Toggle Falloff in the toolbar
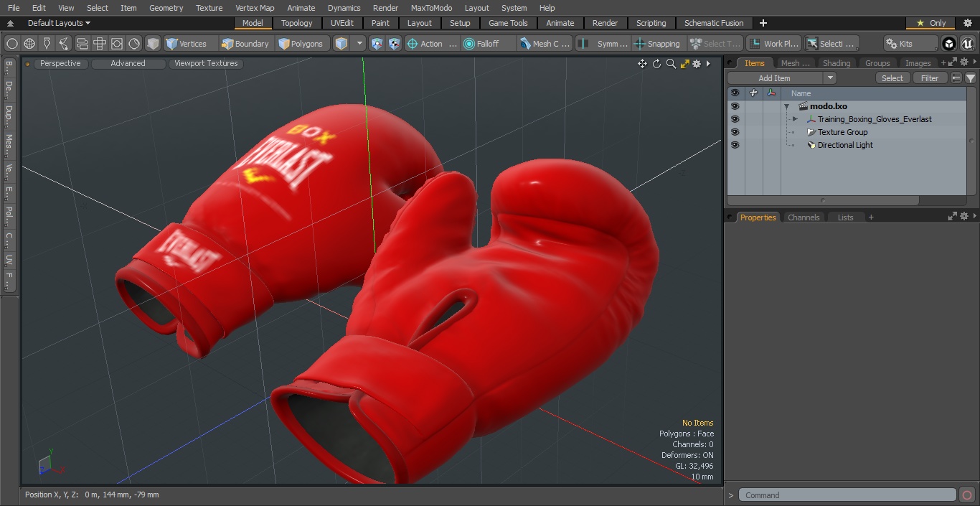The height and width of the screenshot is (506, 980). pos(489,44)
